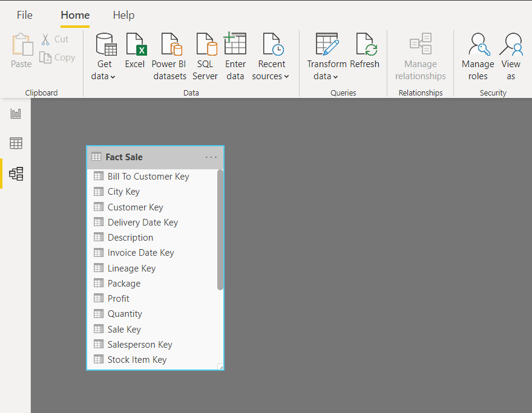Switch to the Help ribbon tab
The height and width of the screenshot is (413, 532).
point(123,15)
